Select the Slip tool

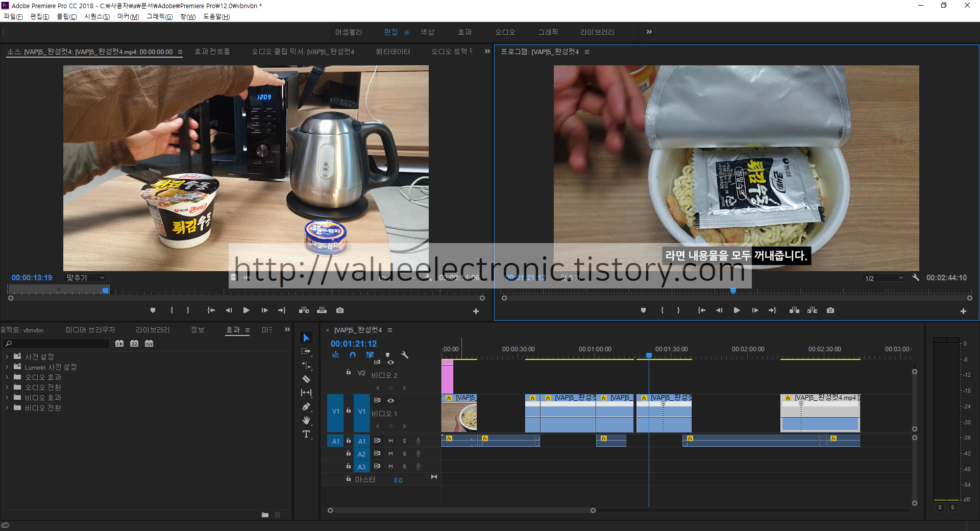tap(306, 393)
